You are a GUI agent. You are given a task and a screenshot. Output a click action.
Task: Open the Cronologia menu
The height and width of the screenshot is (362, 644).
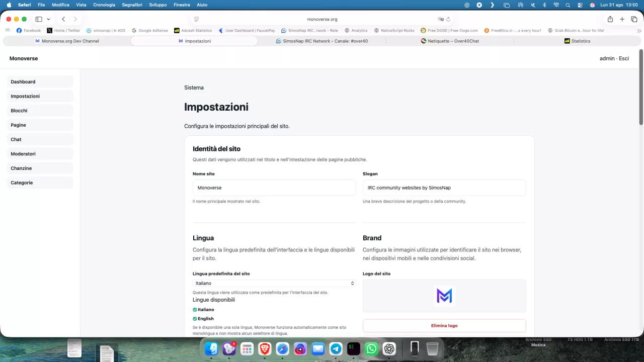(104, 5)
